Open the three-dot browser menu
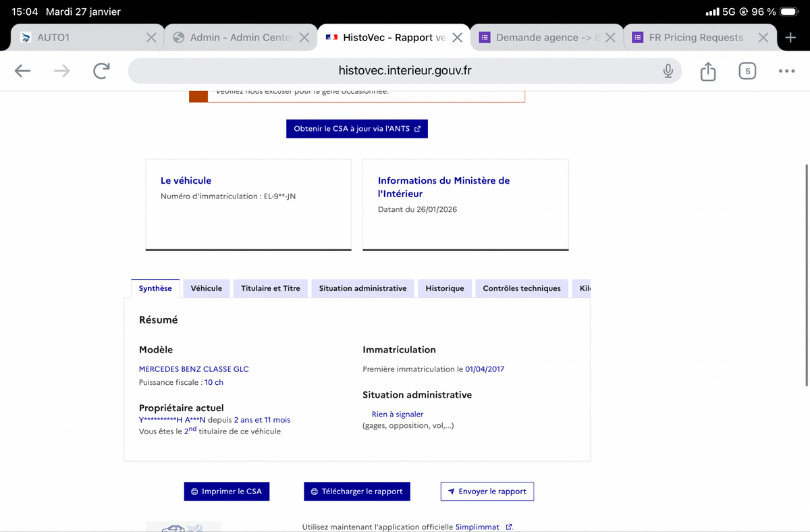This screenshot has width=810, height=532. [x=786, y=71]
